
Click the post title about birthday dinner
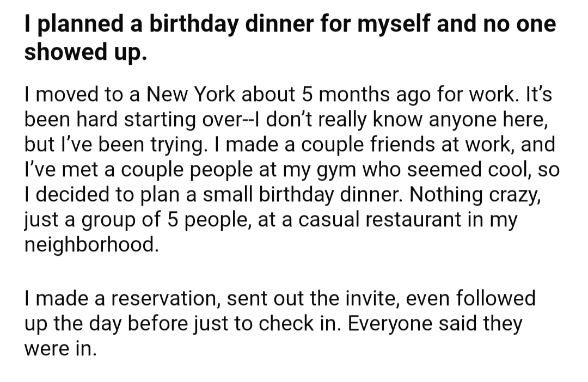(x=290, y=37)
